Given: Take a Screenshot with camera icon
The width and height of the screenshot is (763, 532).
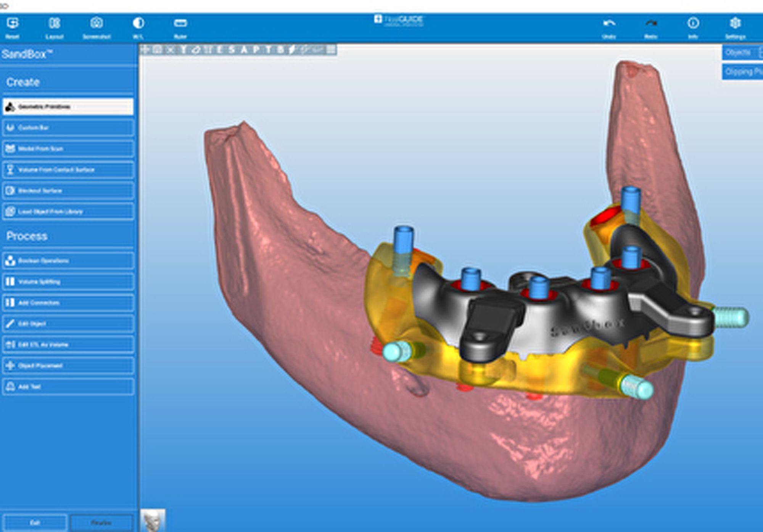Looking at the screenshot, I should 97,24.
